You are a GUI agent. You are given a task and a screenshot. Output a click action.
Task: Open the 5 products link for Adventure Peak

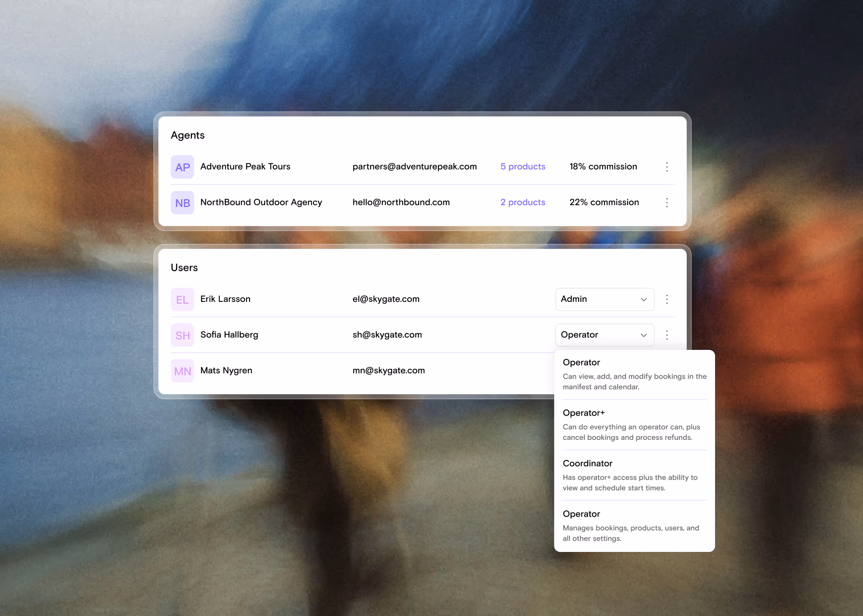pyautogui.click(x=522, y=167)
